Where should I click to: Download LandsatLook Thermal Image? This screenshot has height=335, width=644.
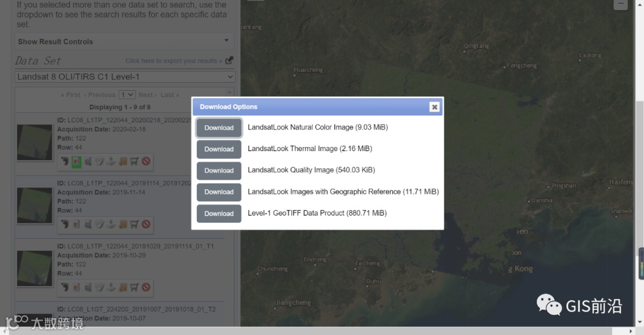[219, 149]
